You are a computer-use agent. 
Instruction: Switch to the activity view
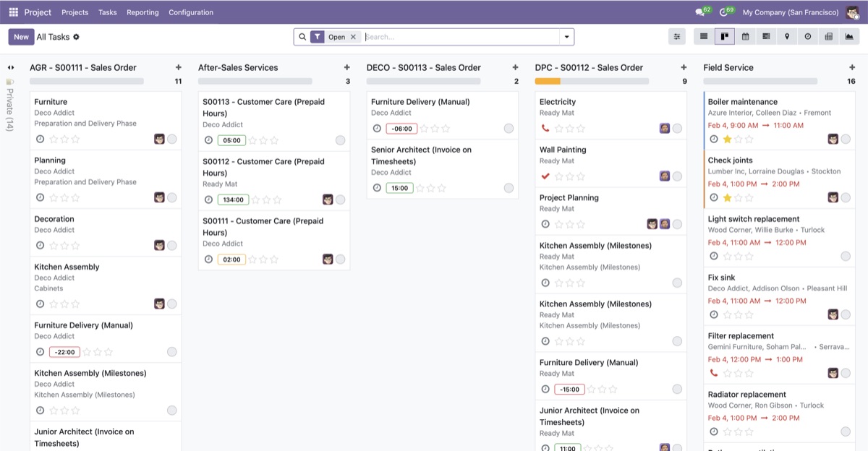pos(808,37)
